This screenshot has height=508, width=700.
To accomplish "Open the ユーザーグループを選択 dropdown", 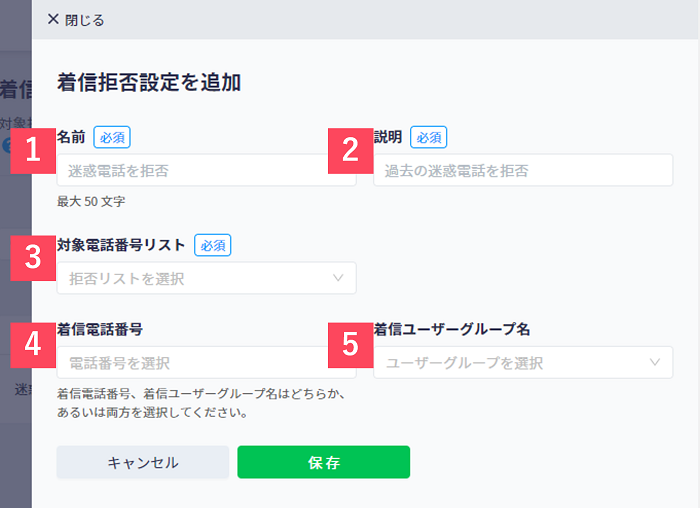I will coord(523,362).
